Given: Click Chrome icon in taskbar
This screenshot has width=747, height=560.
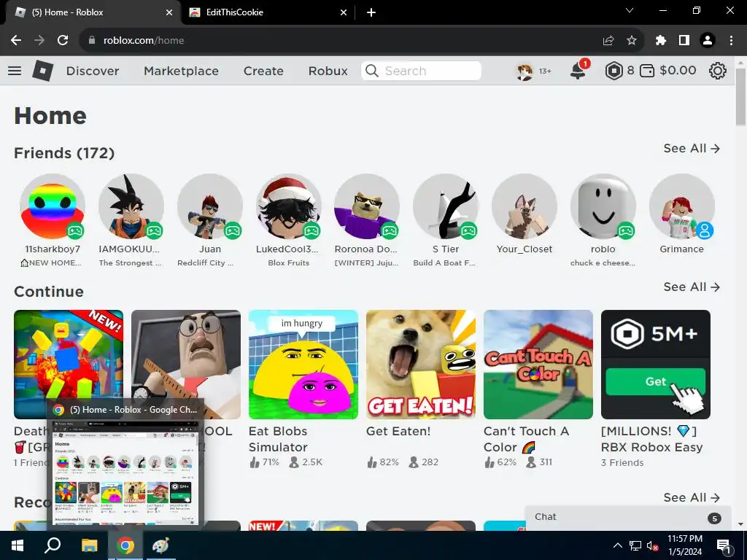Looking at the screenshot, I should click(125, 545).
